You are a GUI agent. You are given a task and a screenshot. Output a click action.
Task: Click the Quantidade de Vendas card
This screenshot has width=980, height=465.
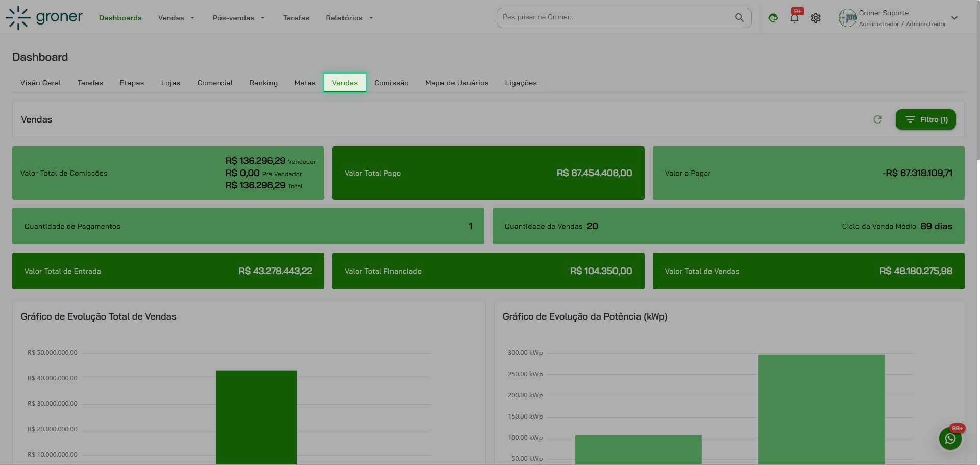(x=728, y=226)
